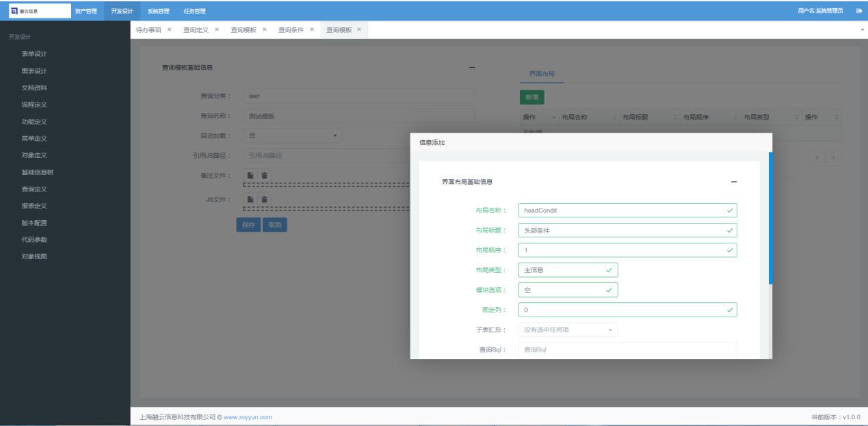
Task: Click the green 新增 button
Action: [x=532, y=97]
